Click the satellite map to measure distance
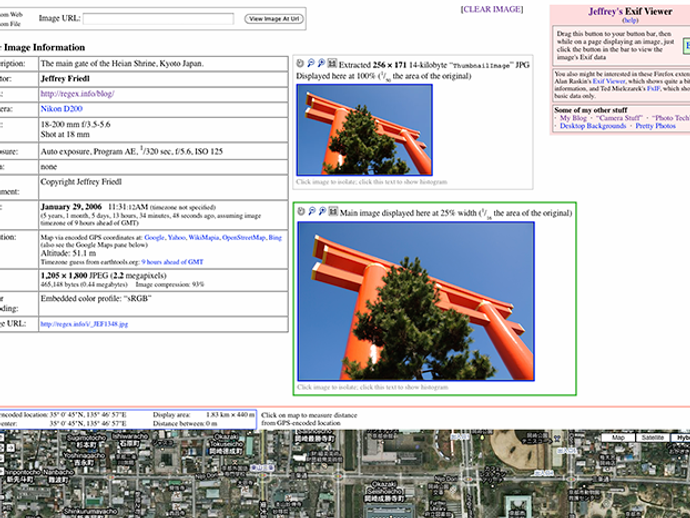The height and width of the screenshot is (518, 690). 345,474
